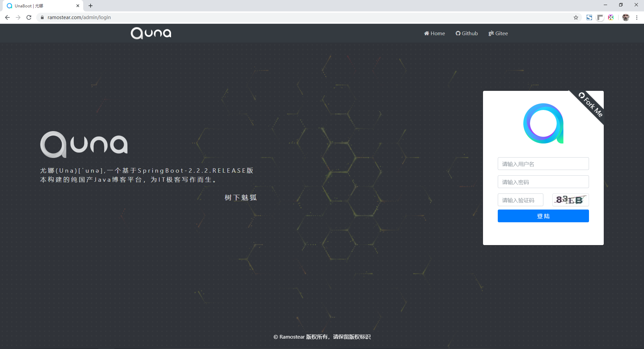Open Chrome's three-dot menu

point(637,17)
